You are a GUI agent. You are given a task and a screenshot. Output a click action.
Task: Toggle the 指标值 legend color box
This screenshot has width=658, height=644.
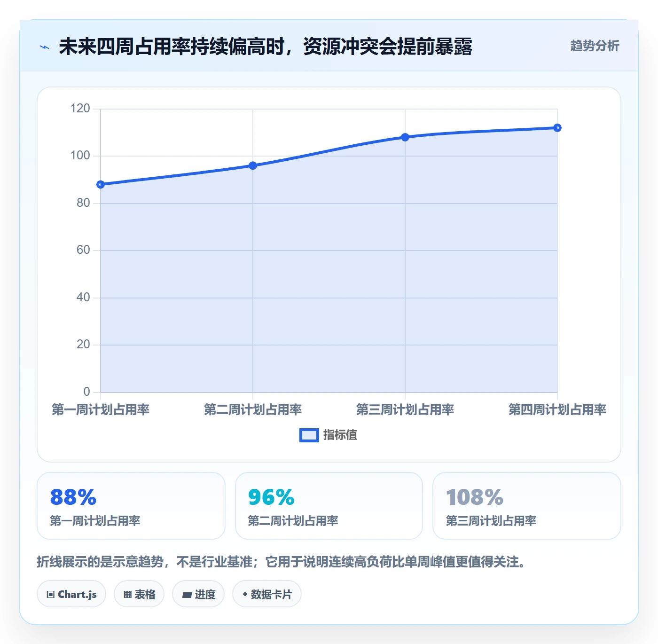[309, 435]
